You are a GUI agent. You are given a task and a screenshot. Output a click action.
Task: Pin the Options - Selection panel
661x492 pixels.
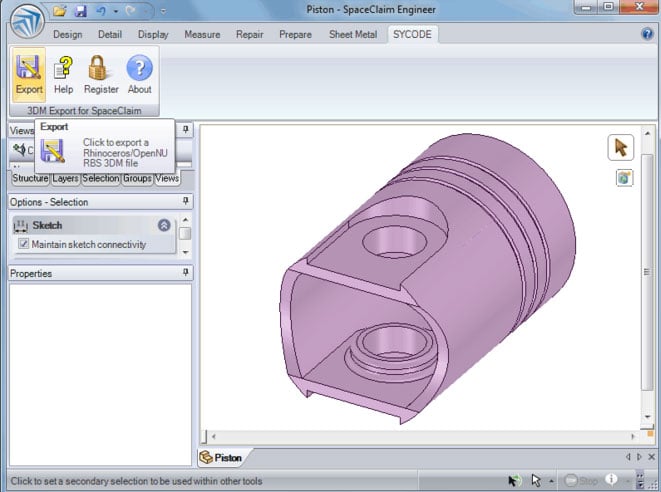tap(185, 202)
